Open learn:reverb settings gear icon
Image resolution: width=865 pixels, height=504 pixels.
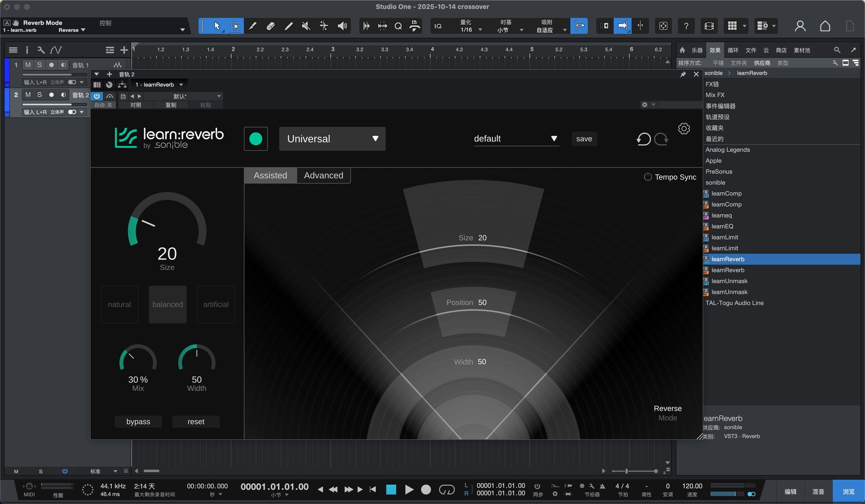(684, 129)
